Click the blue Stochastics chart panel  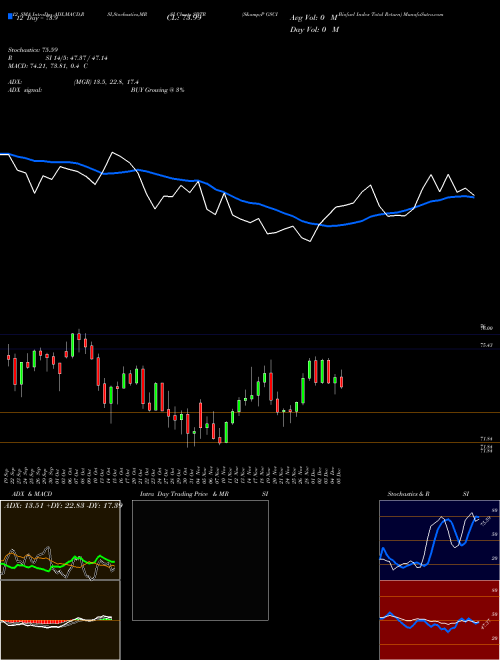[439, 540]
